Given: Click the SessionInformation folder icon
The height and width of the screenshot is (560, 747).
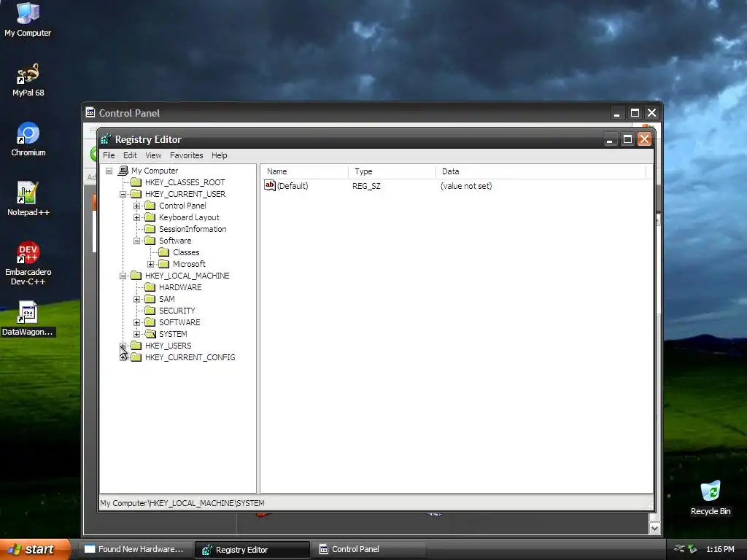Looking at the screenshot, I should pyautogui.click(x=150, y=228).
